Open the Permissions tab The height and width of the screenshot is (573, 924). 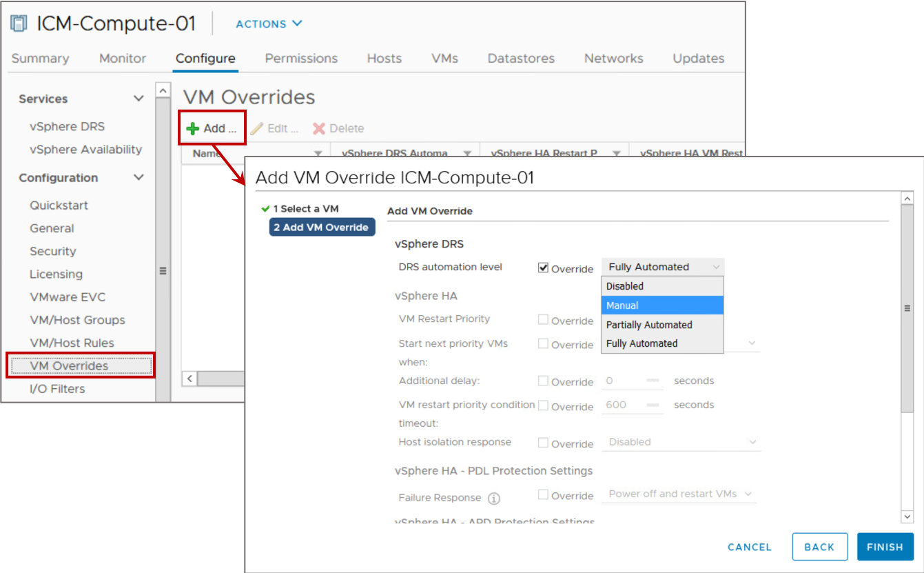click(301, 59)
